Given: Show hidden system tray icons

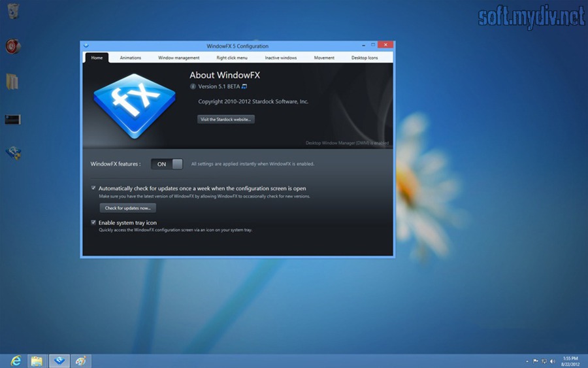Looking at the screenshot, I should point(527,361).
